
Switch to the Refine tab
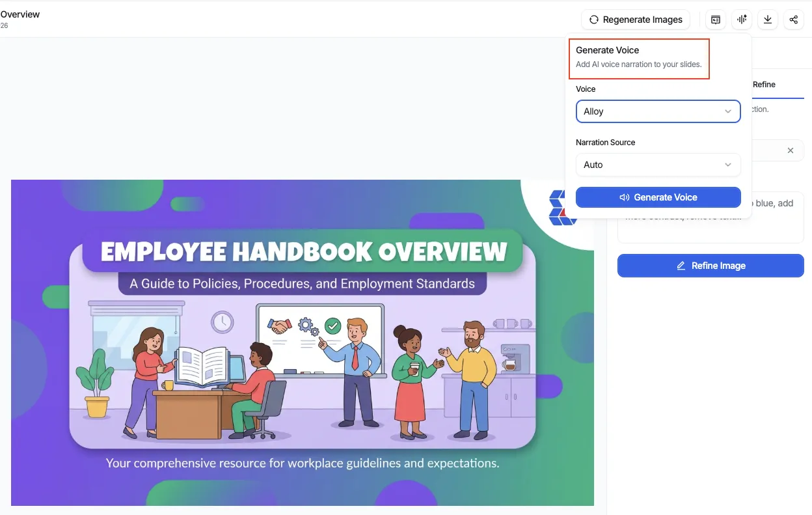click(765, 84)
